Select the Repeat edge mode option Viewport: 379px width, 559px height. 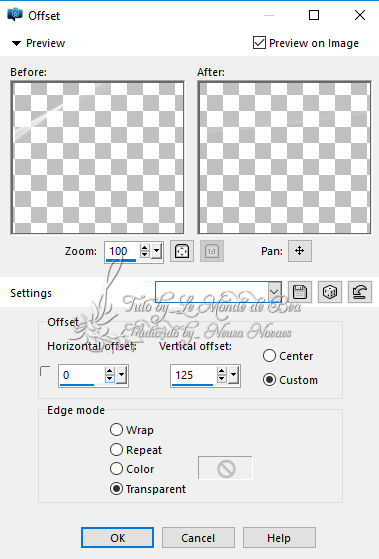(x=116, y=450)
